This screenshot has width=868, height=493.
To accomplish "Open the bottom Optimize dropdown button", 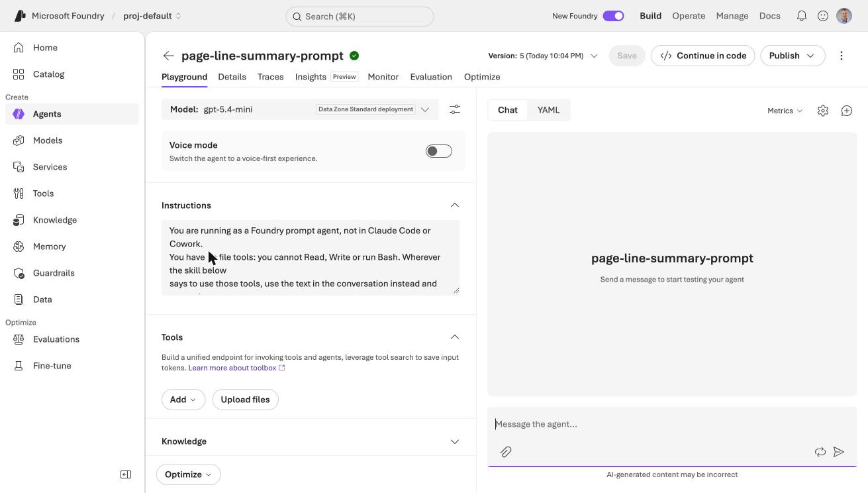I will (189, 474).
